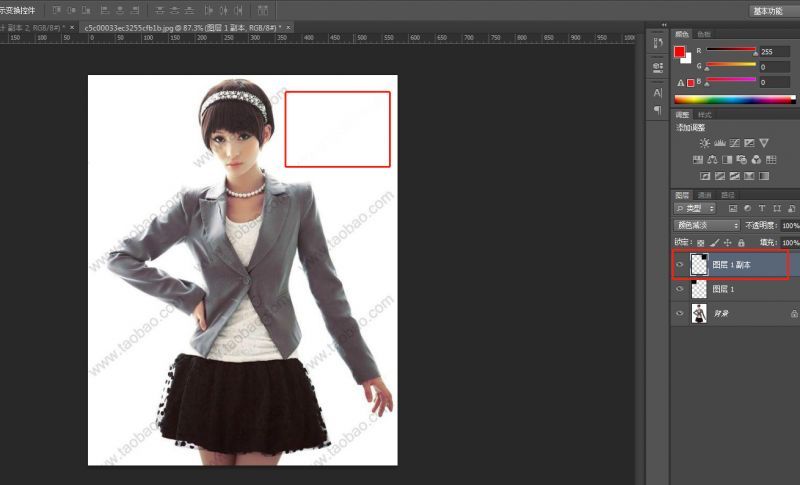
Task: Click the Brightness/Contrast adjustment sun icon
Action: point(704,144)
